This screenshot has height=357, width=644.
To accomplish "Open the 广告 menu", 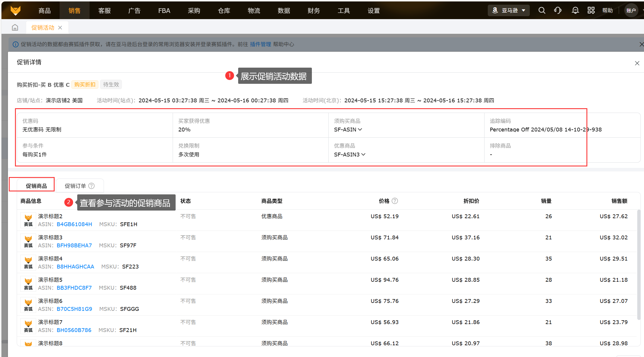I will (x=134, y=11).
